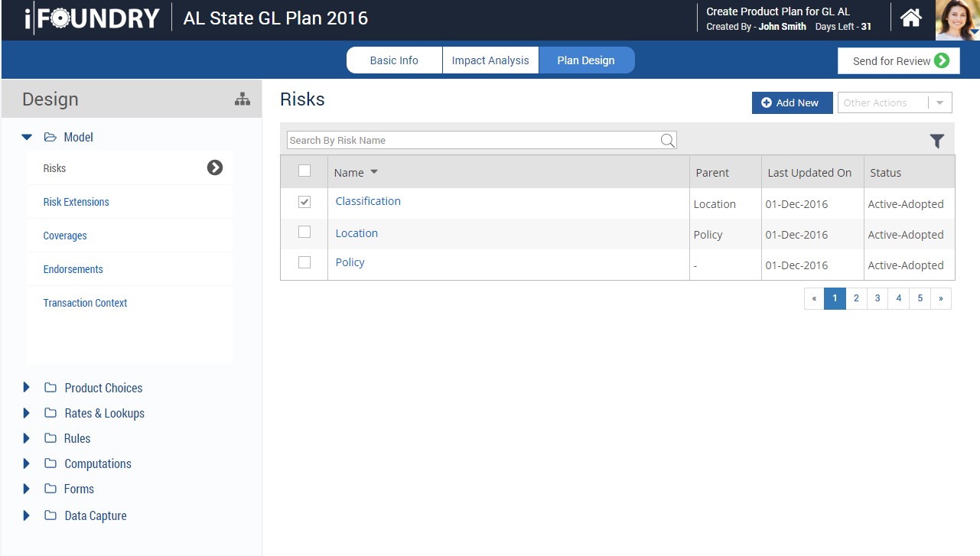Open the Policy risk link
The image size is (980, 556).
[x=350, y=262]
